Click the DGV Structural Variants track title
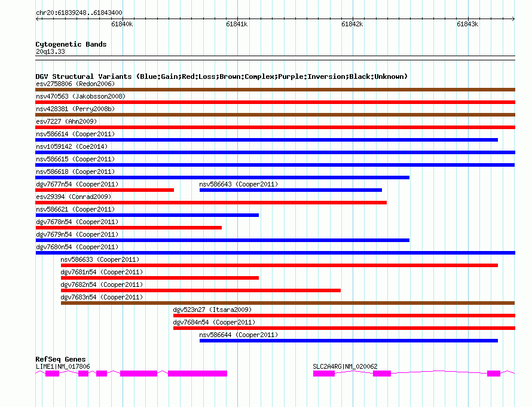 pos(222,76)
